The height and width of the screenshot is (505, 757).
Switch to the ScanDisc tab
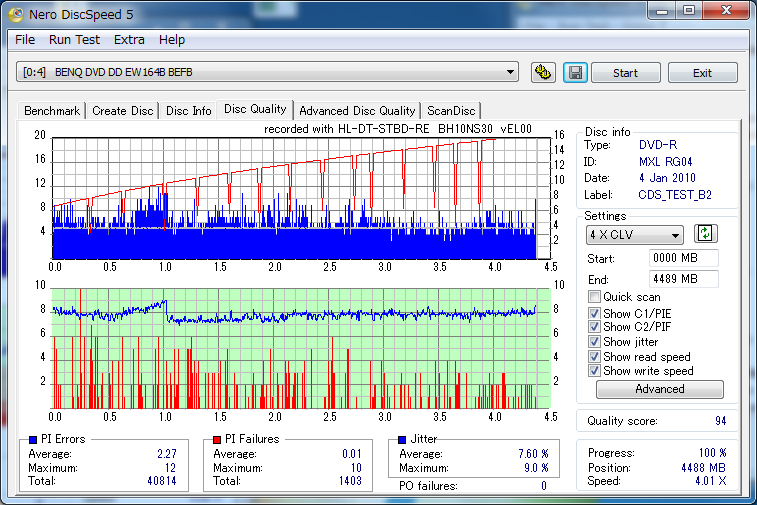point(451,111)
